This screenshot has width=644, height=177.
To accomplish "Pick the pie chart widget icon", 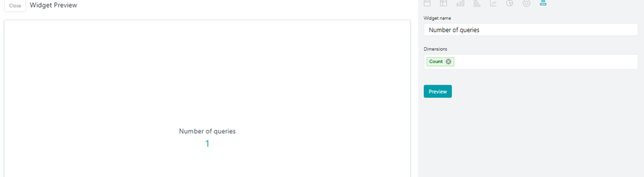I will [510, 3].
